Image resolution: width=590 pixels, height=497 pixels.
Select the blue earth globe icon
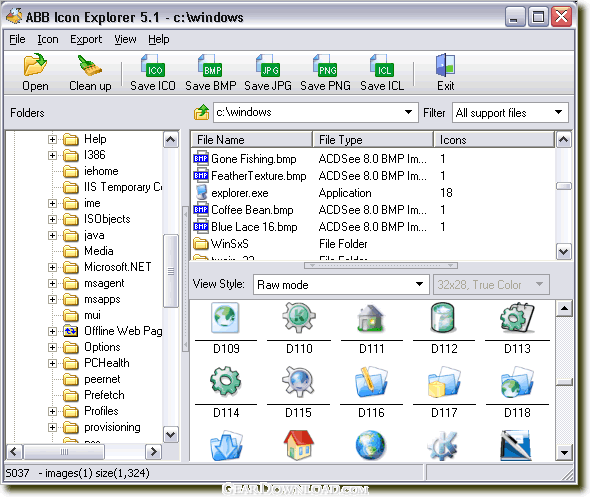point(370,445)
